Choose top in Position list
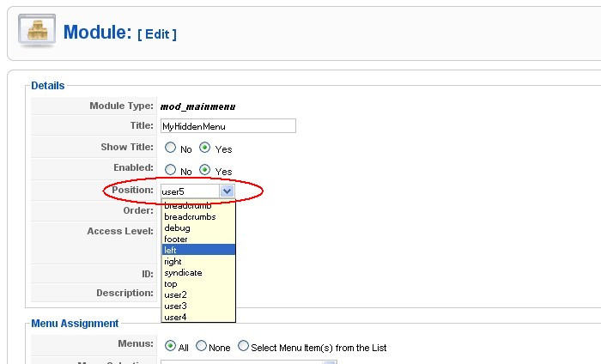601x364 pixels. pos(198,283)
